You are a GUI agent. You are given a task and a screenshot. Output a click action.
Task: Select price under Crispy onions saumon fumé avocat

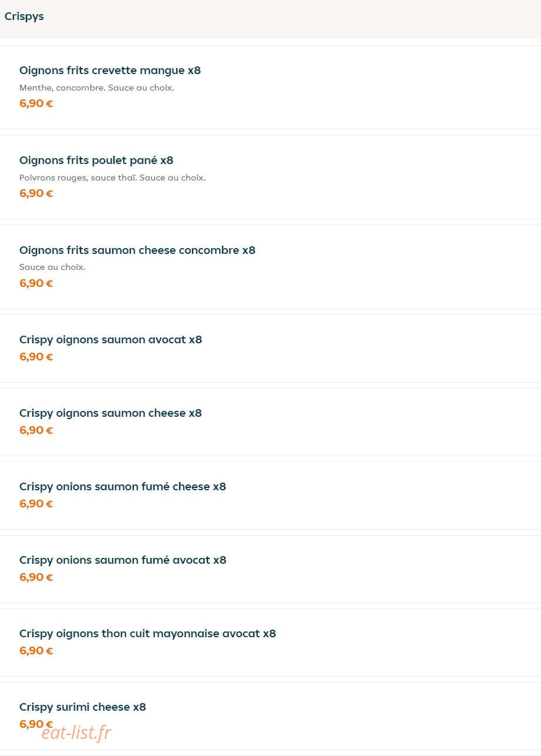tap(36, 577)
